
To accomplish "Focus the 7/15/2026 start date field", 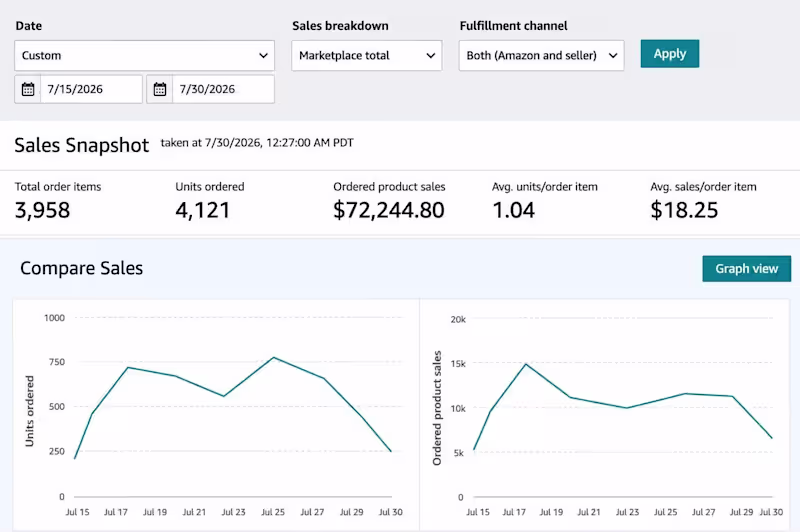I will pos(91,89).
